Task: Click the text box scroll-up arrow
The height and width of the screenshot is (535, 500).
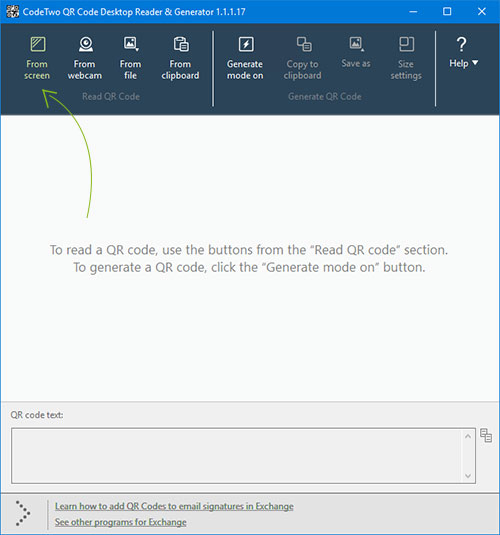Action: click(x=468, y=436)
